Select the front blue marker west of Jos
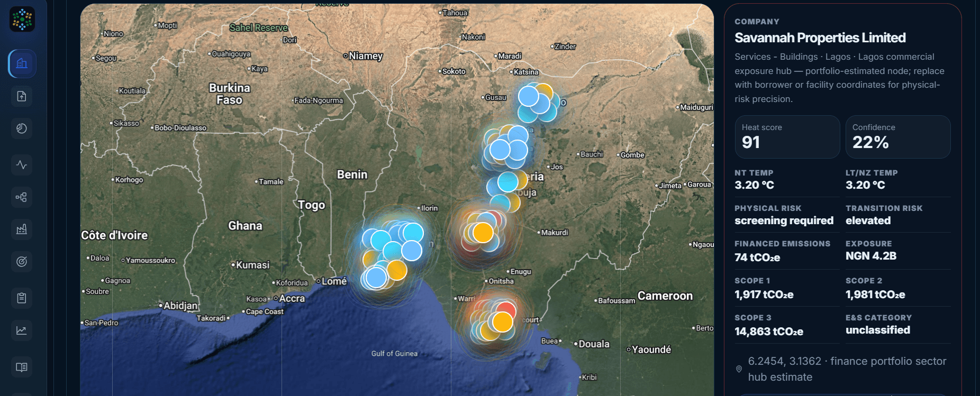Viewport: 980px width, 396px height. 500,150
